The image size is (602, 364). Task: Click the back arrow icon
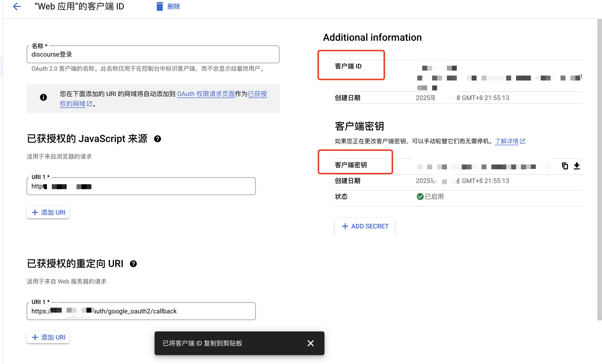17,6
